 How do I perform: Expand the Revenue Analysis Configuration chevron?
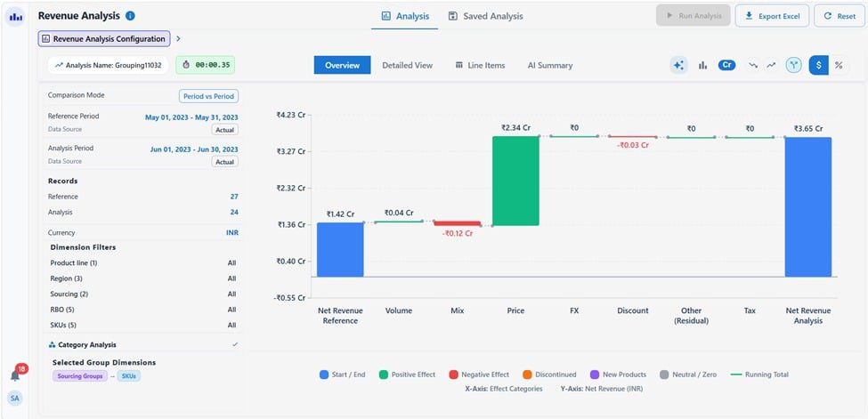click(x=178, y=39)
